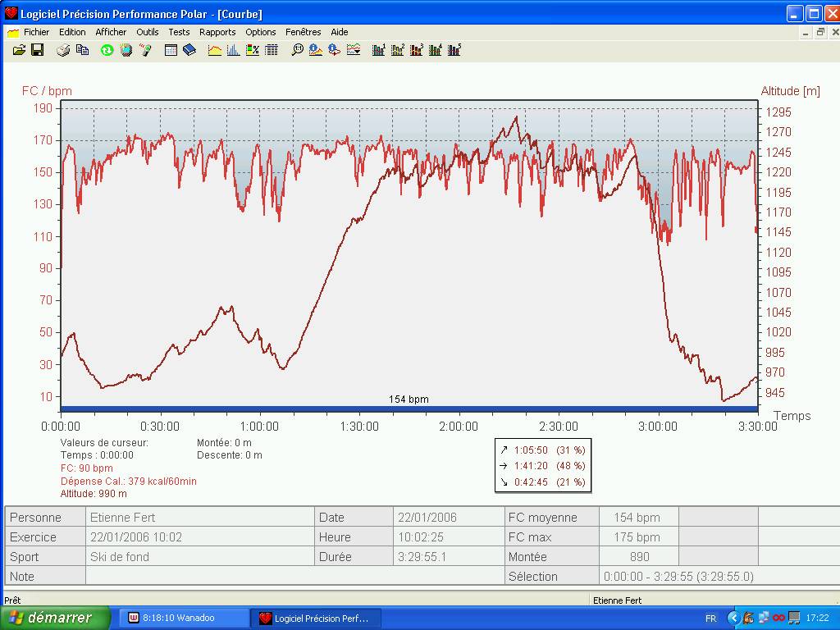Click the percent distribution chart icon
This screenshot has width=840, height=630.
coord(253,50)
